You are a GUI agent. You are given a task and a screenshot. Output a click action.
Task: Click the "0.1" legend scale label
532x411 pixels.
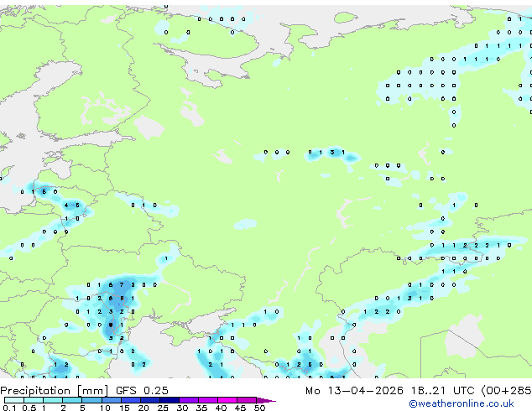9,408
